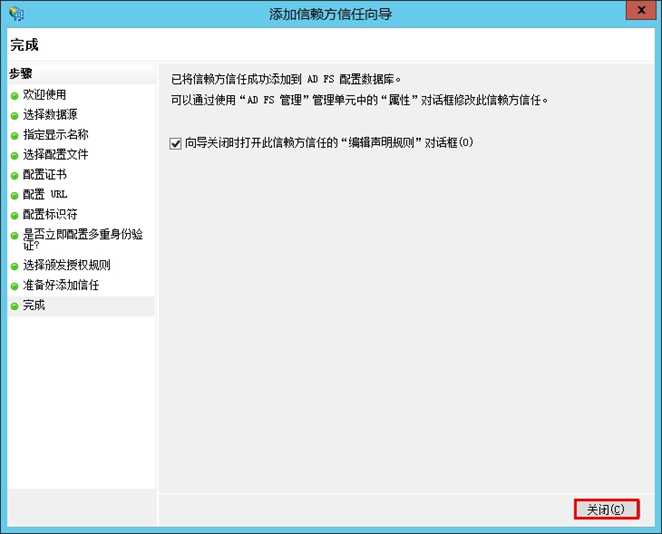The image size is (662, 534).
Task: Click the wizard icon in title bar
Action: (16, 14)
